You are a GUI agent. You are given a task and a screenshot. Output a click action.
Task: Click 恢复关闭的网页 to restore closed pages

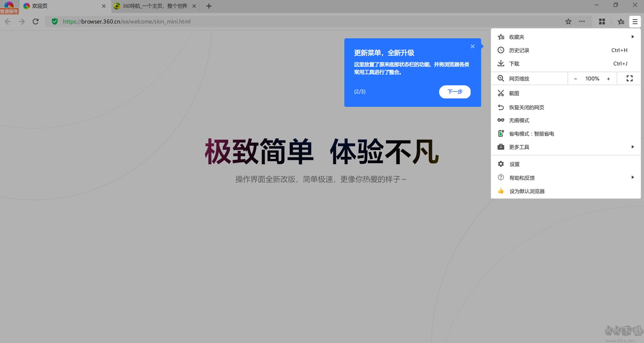tap(526, 107)
